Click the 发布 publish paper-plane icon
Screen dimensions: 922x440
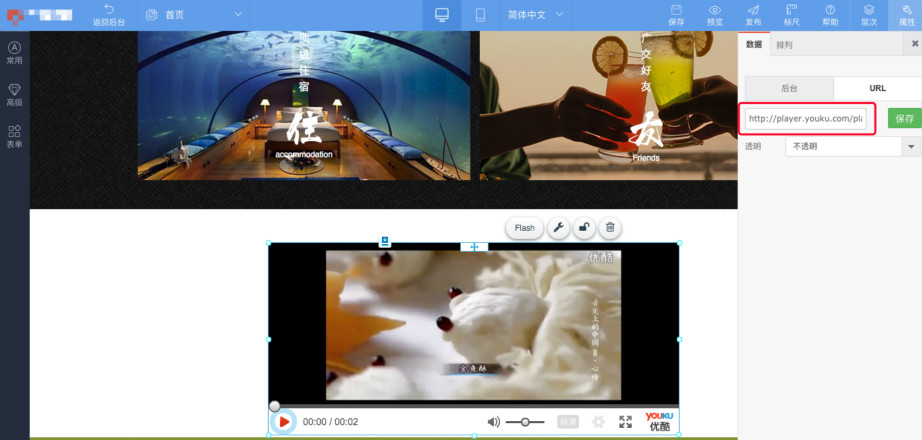pos(752,14)
